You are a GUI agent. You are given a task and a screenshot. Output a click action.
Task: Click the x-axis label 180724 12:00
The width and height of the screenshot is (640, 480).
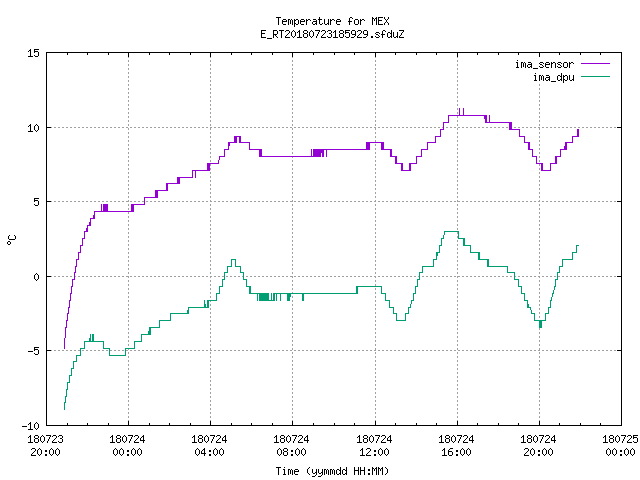[374, 446]
